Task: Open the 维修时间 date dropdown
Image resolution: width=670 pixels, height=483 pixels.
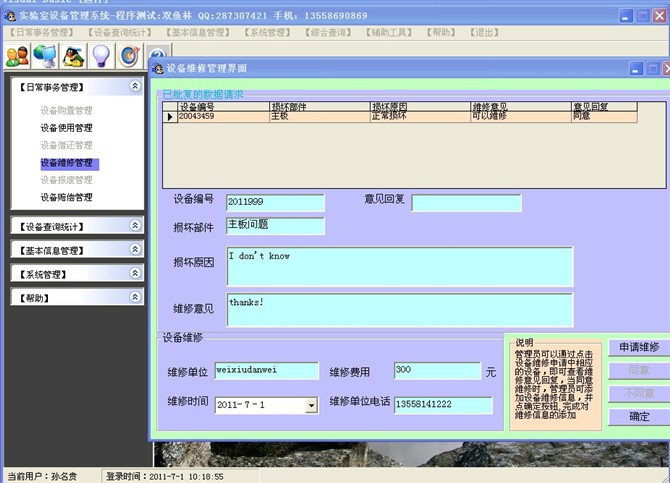Action: [312, 405]
